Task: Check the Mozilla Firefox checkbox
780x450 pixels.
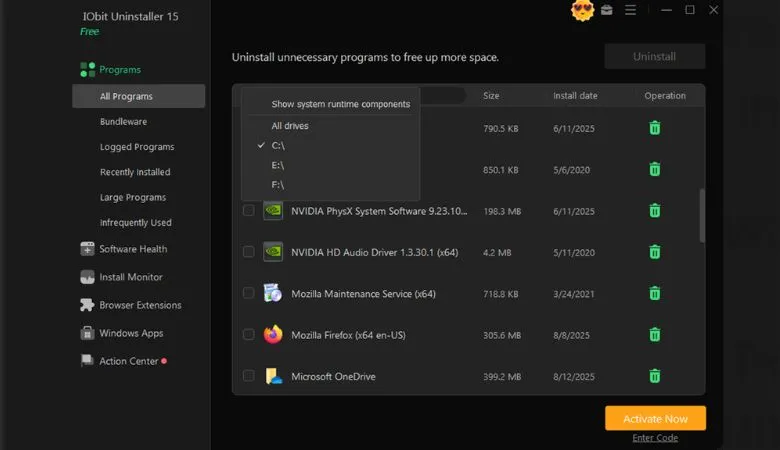Action: point(249,334)
